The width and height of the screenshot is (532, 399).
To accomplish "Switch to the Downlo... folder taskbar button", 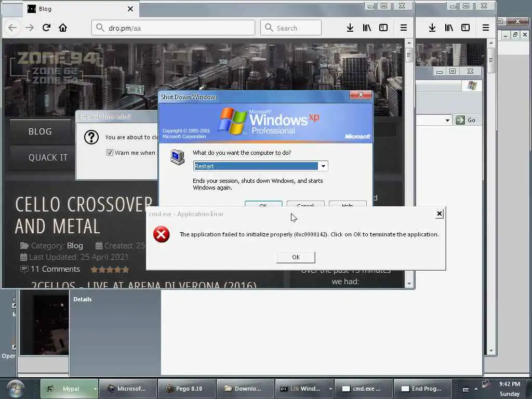I will (245, 389).
